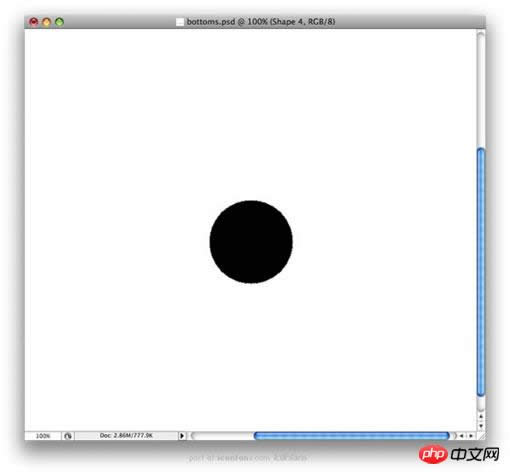
Task: Click the status bar icon beside the zoom field
Action: 68,436
